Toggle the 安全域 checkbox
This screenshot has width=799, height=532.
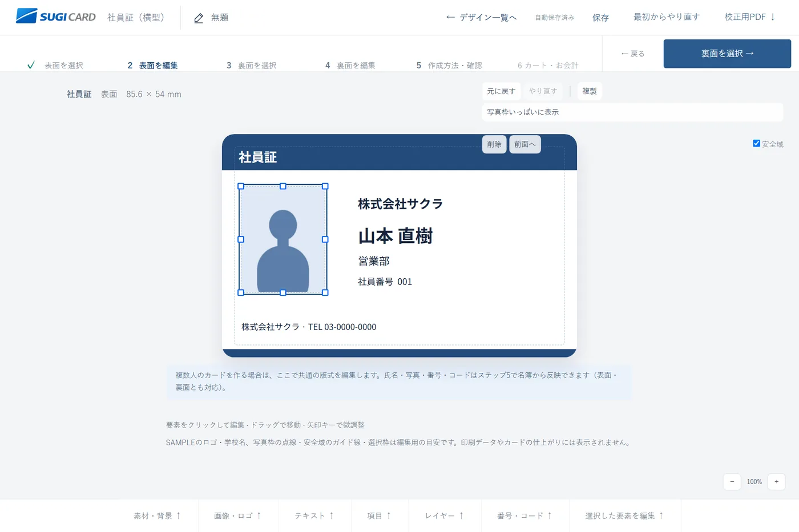756,144
